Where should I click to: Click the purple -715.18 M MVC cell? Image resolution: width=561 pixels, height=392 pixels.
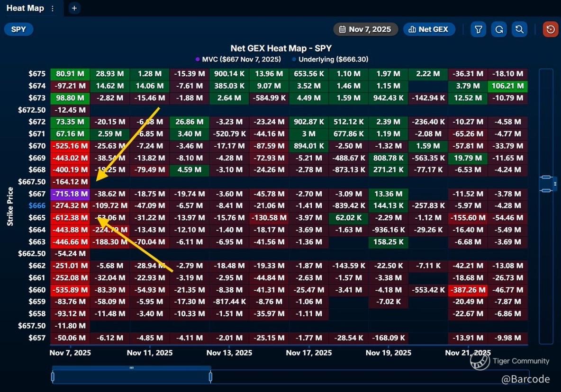(x=70, y=194)
